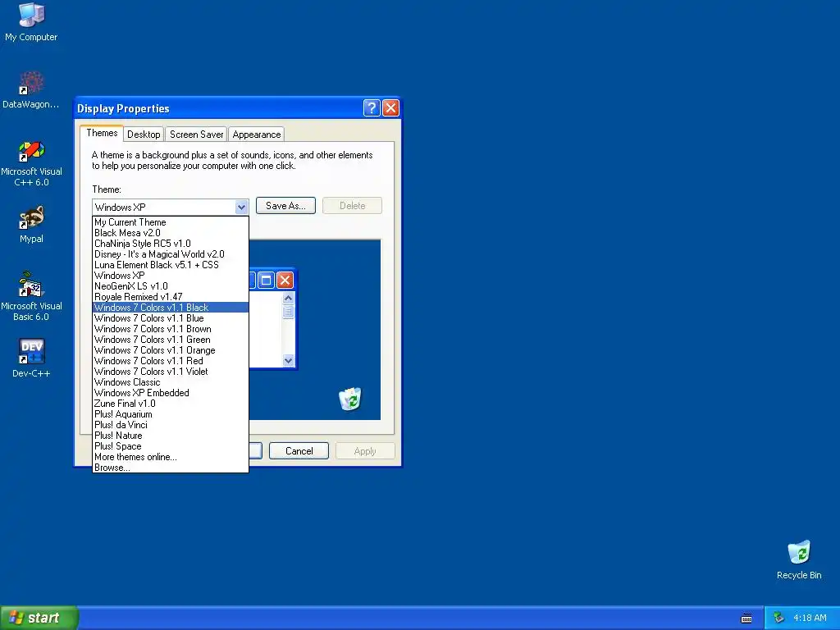Click the greyed Delete button
Viewport: 840px width, 630px height.
point(352,206)
